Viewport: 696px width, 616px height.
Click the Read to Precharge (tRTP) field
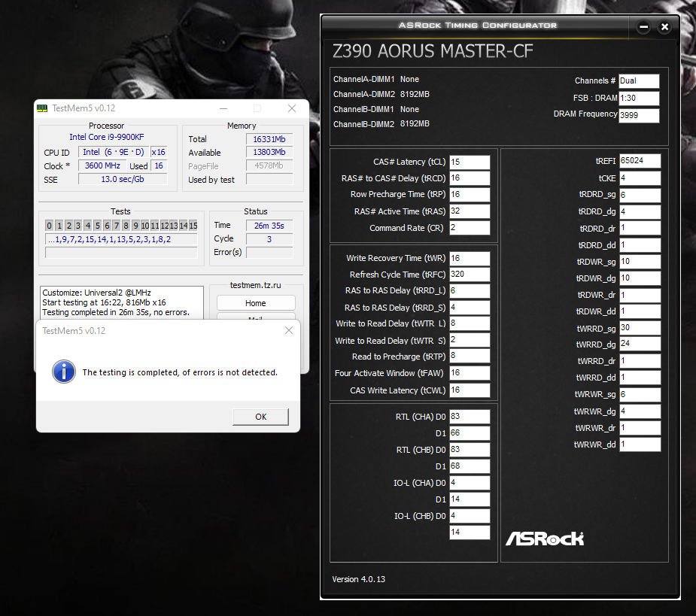tap(470, 356)
